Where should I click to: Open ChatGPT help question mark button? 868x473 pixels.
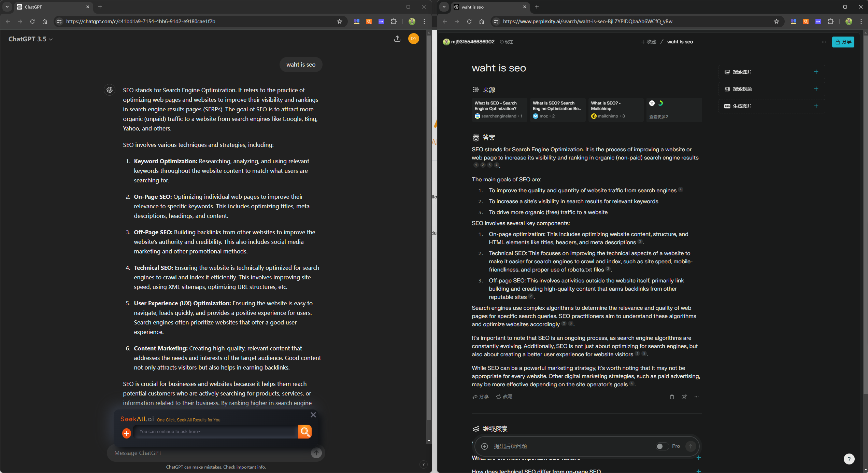[x=423, y=464]
